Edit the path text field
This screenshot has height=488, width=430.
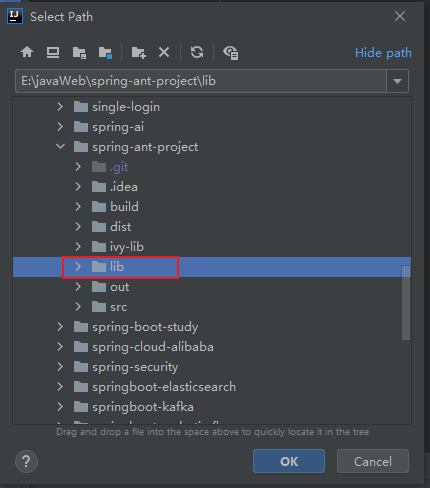201,81
